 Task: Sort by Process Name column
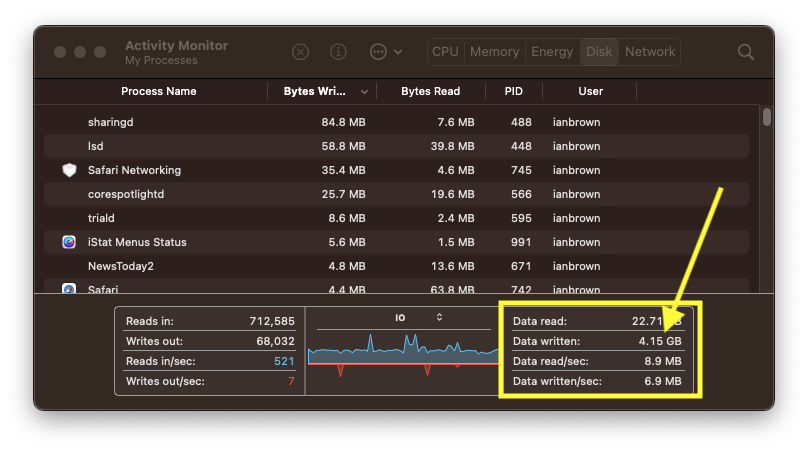point(159,91)
